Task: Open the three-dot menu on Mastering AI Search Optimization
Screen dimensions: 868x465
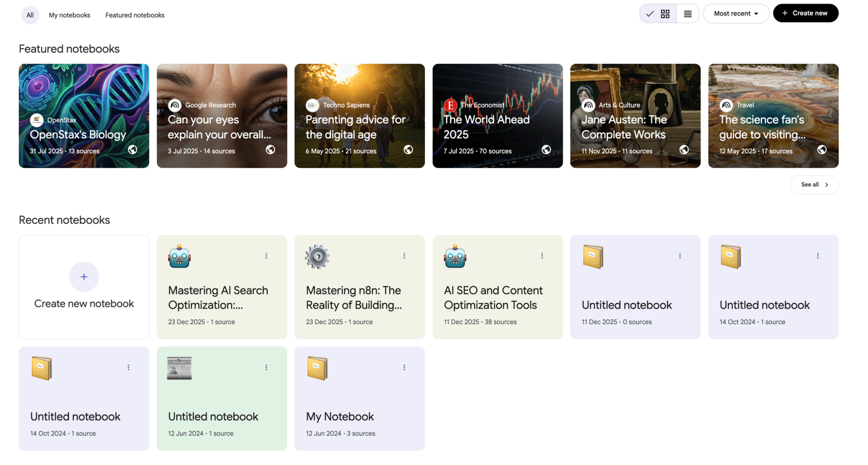Action: [266, 256]
